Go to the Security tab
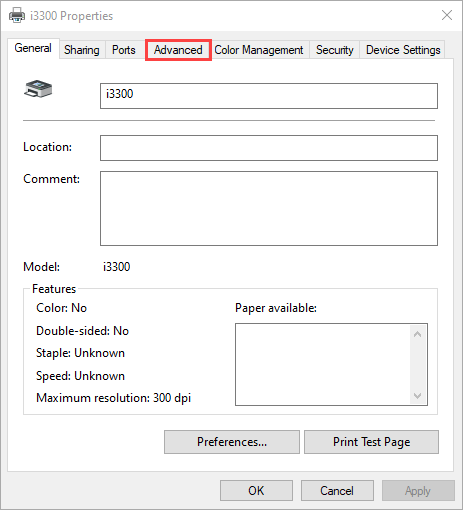 (x=335, y=50)
